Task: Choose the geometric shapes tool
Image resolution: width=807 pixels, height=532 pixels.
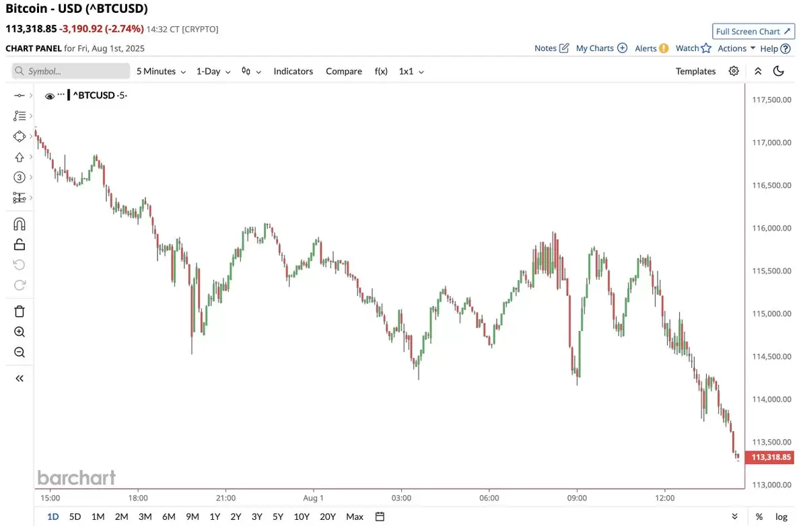Action: pyautogui.click(x=19, y=137)
